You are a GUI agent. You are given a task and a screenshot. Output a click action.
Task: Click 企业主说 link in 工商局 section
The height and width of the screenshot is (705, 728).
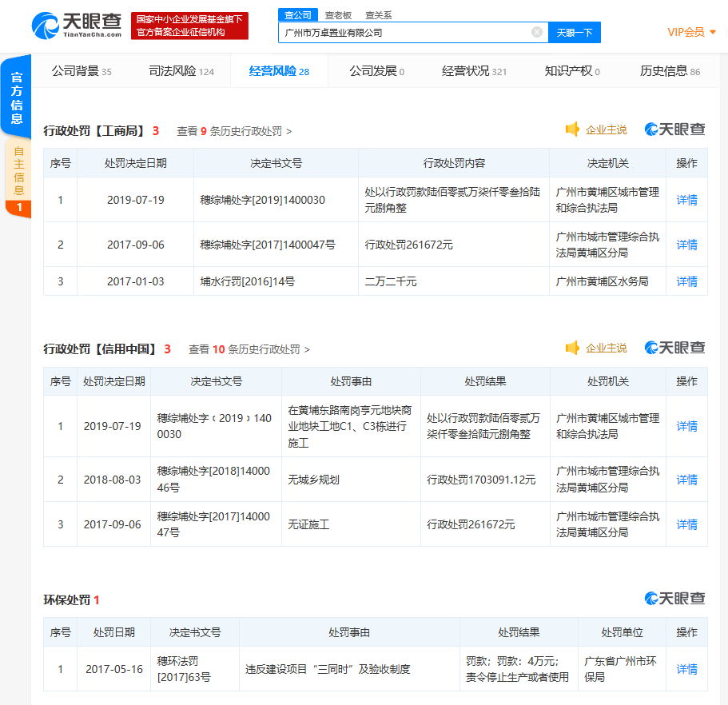pyautogui.click(x=606, y=130)
